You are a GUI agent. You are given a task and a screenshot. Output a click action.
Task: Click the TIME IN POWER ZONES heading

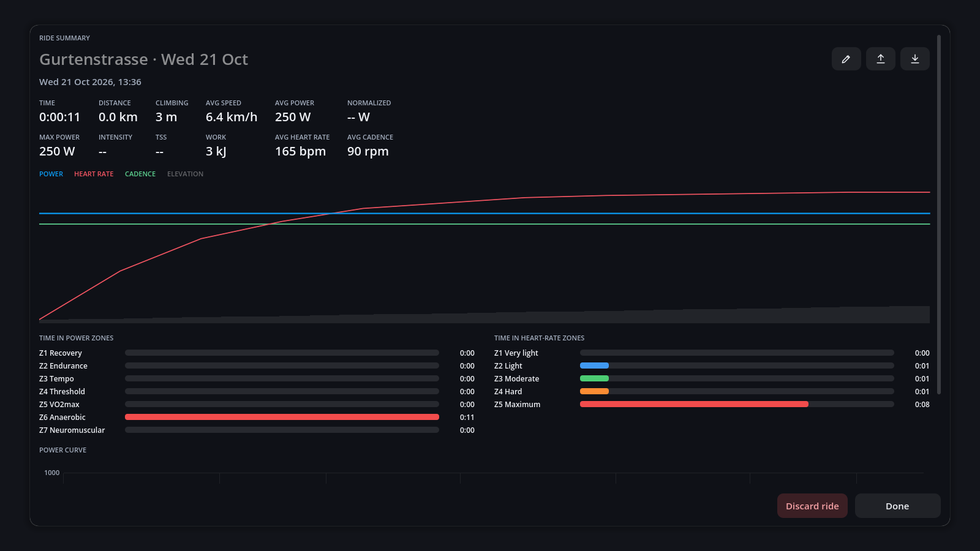(77, 338)
